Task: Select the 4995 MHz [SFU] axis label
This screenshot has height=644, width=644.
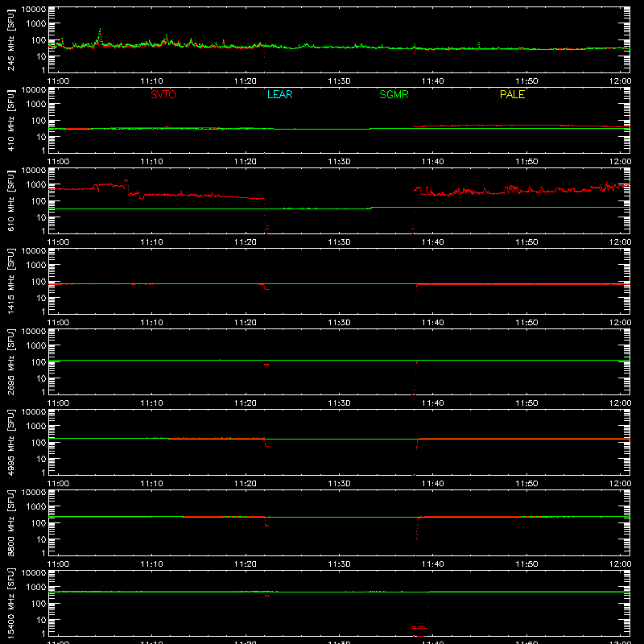Action: click(x=11, y=442)
